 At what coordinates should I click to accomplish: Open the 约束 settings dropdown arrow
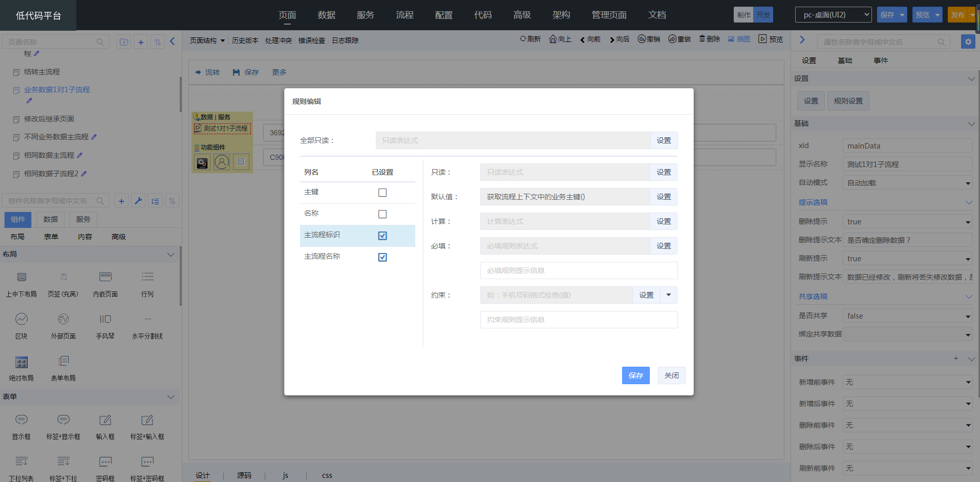(x=669, y=295)
